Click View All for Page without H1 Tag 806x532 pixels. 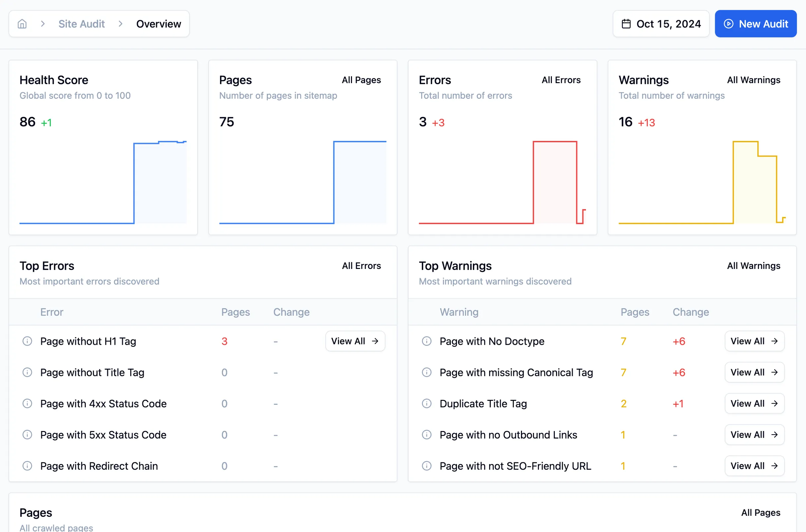[x=355, y=341]
